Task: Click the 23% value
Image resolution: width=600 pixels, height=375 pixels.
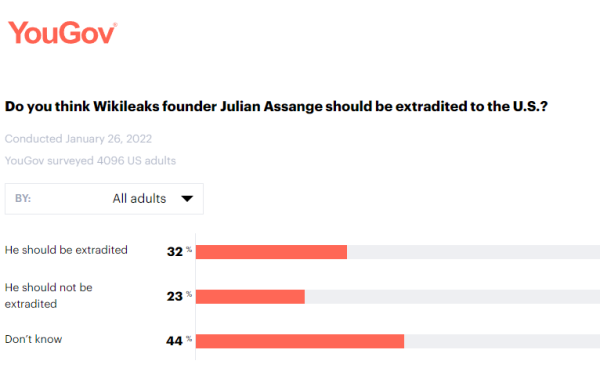Action: [179, 296]
